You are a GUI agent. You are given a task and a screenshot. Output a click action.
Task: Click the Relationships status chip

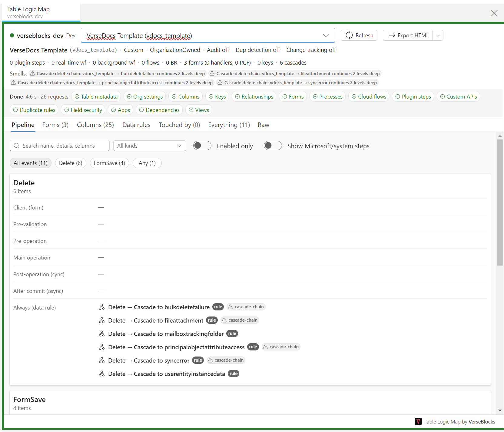tap(254, 96)
